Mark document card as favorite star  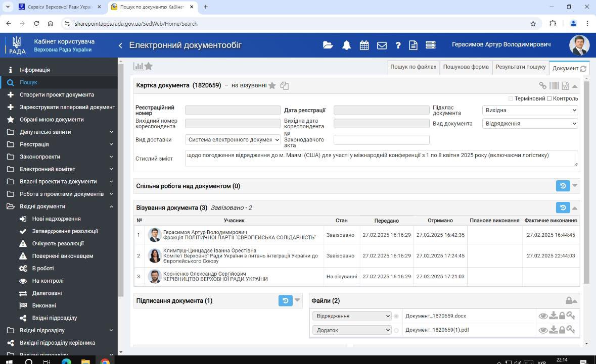272,86
